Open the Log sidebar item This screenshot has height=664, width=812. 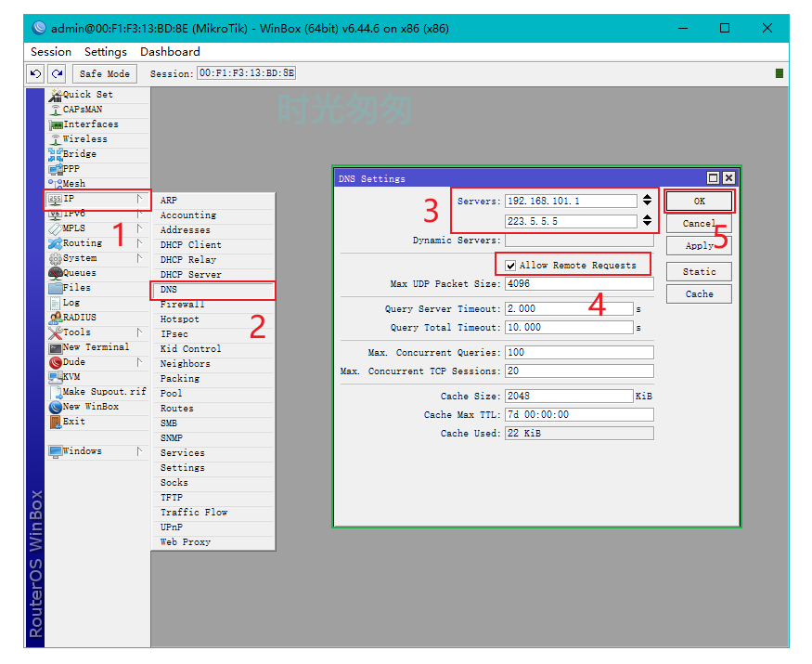point(97,303)
